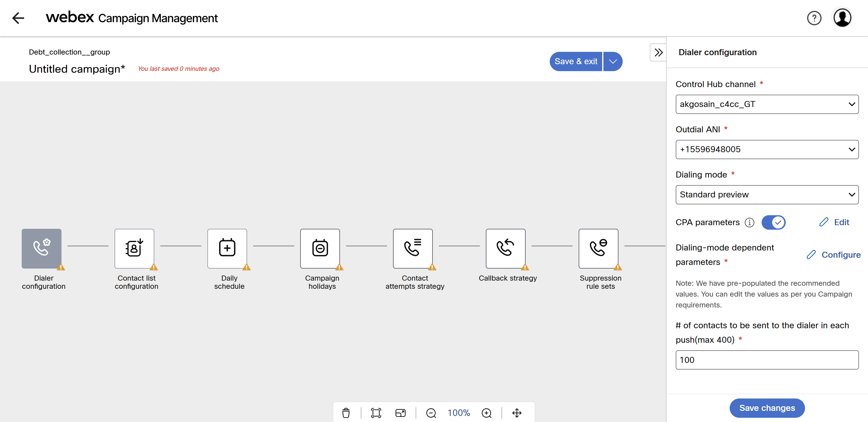Screen dimensions: 868x422
Task: Select the Callback strategy node
Action: coord(505,248)
